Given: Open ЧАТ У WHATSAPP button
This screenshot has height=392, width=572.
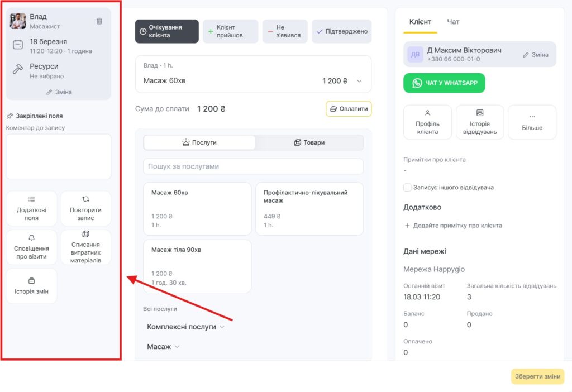Looking at the screenshot, I should (444, 83).
